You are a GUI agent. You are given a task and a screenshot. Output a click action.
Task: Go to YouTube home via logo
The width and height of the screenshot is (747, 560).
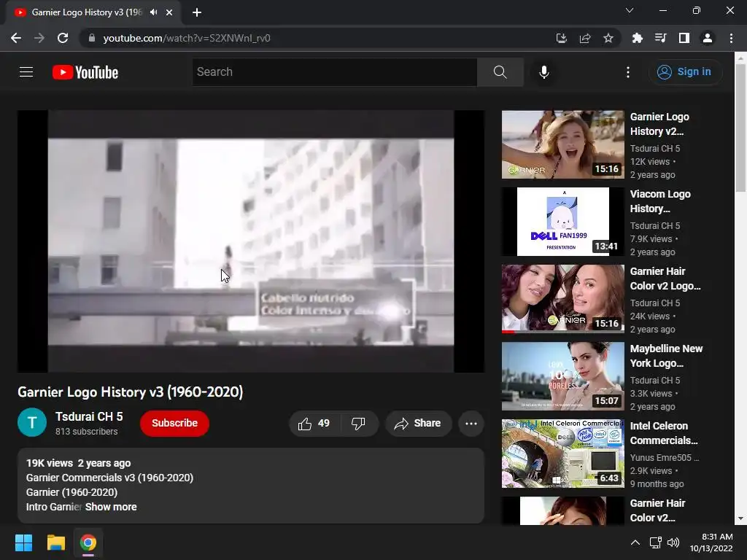pyautogui.click(x=85, y=72)
